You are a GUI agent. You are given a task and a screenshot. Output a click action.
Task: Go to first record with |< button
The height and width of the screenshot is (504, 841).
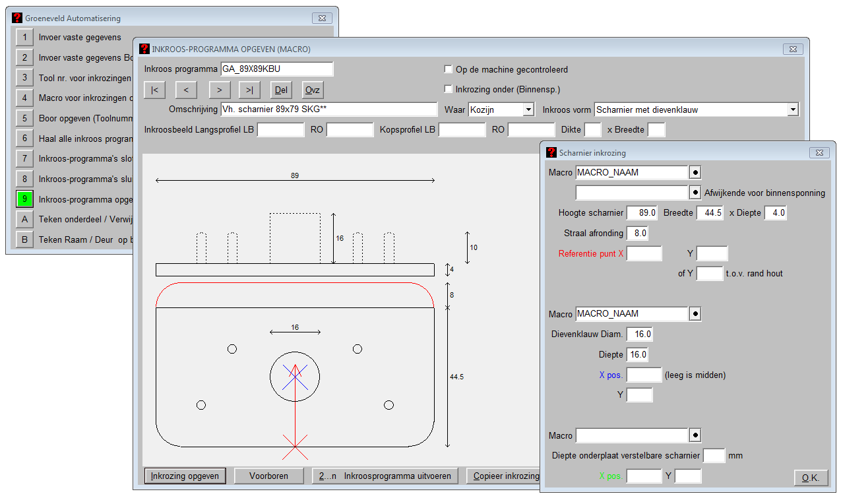point(154,90)
